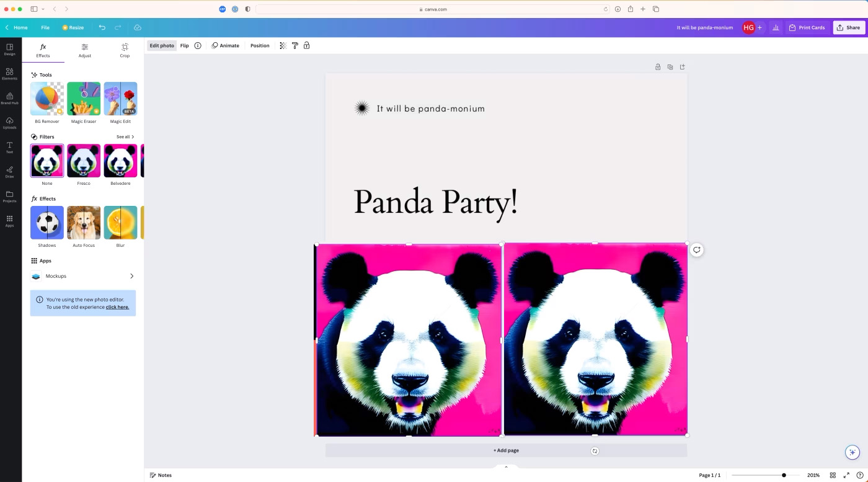Open the Canva Assistant sparkle button
868x482 pixels.
(x=852, y=452)
